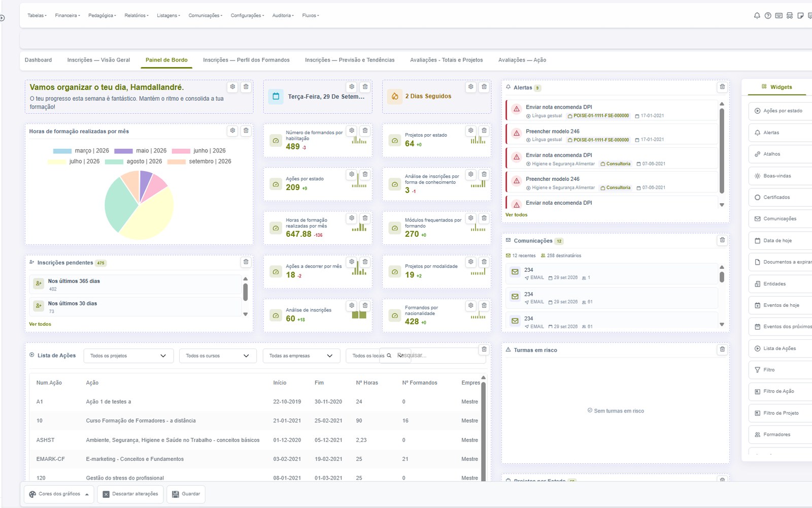Delete the Lista de Ações widget
This screenshot has height=508, width=812.
[x=484, y=350]
